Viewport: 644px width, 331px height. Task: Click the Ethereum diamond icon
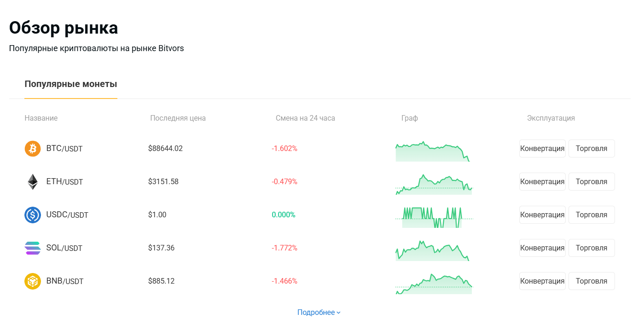[x=33, y=182]
